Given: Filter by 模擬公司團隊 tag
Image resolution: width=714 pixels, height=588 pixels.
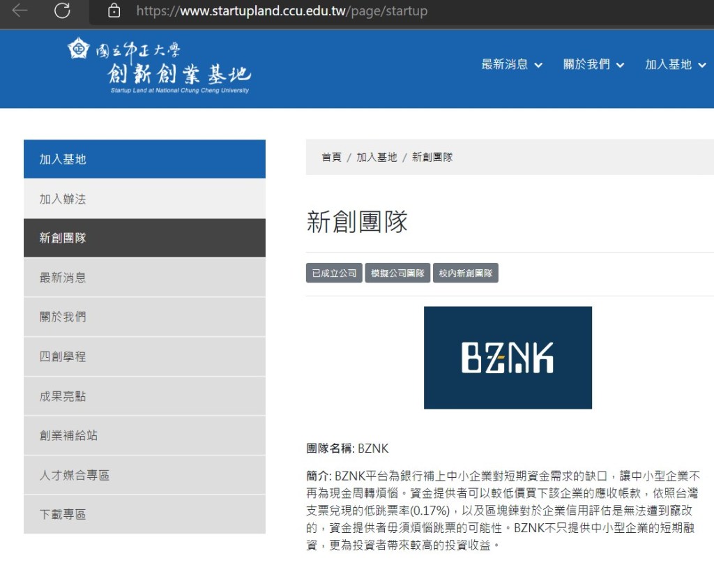Looking at the screenshot, I should coord(397,273).
